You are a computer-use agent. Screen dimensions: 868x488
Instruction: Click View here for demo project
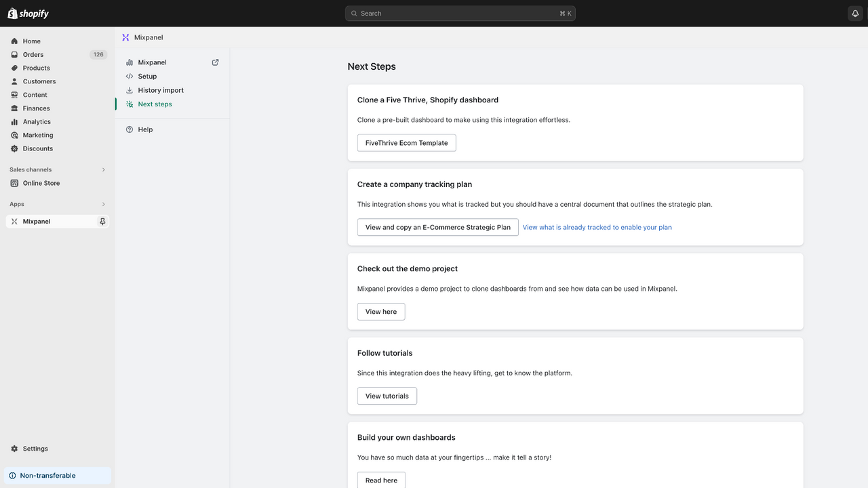point(381,312)
